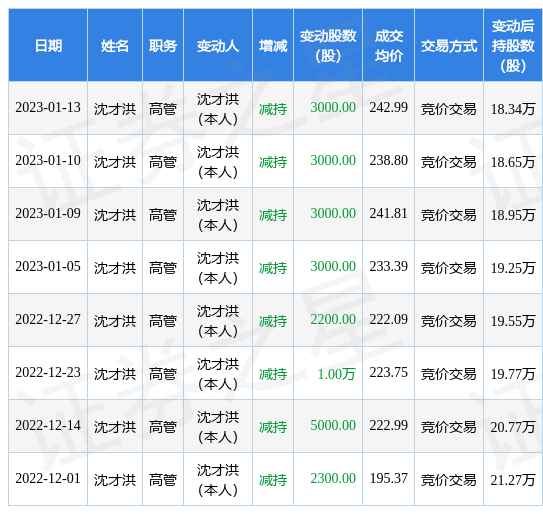
Task: Select the date cell 2023-01-10
Action: (48, 160)
